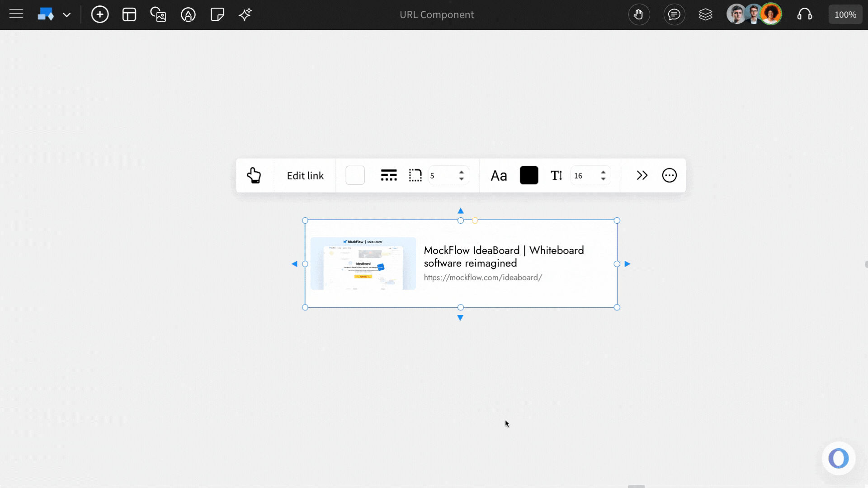The image size is (868, 488).
Task: Select the pen drawing tool icon
Action: pyautogui.click(x=188, y=14)
